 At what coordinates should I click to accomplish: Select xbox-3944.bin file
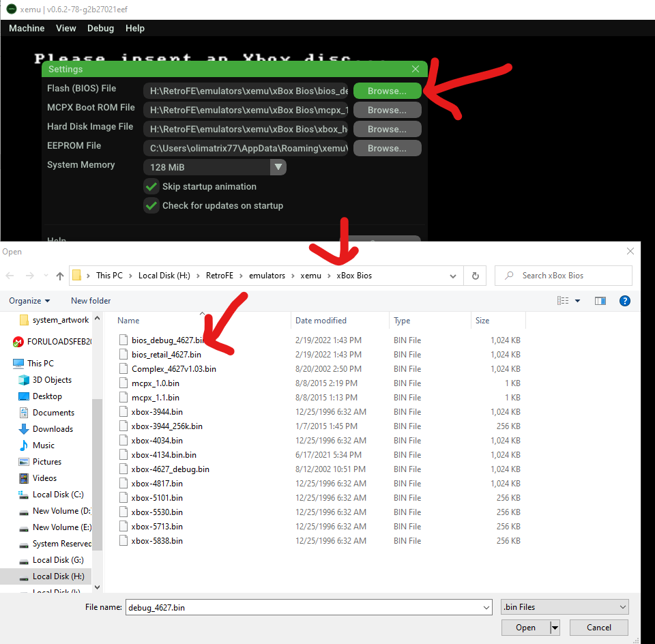[x=157, y=412]
